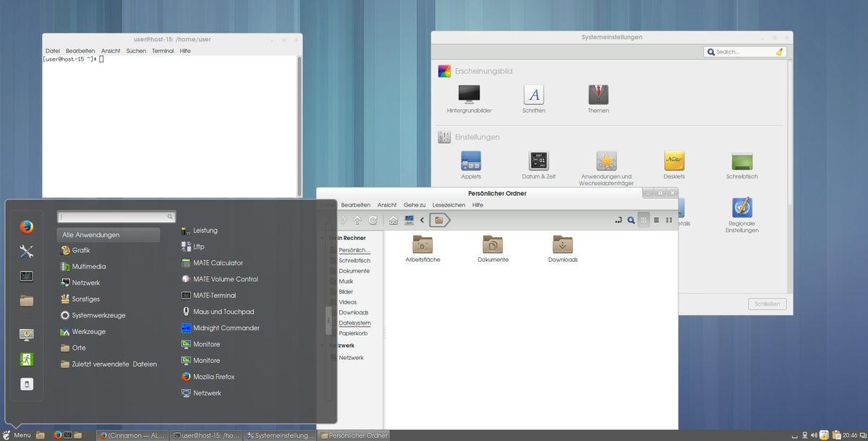Go up one folder in file manager
This screenshot has width=868, height=441.
[x=357, y=220]
